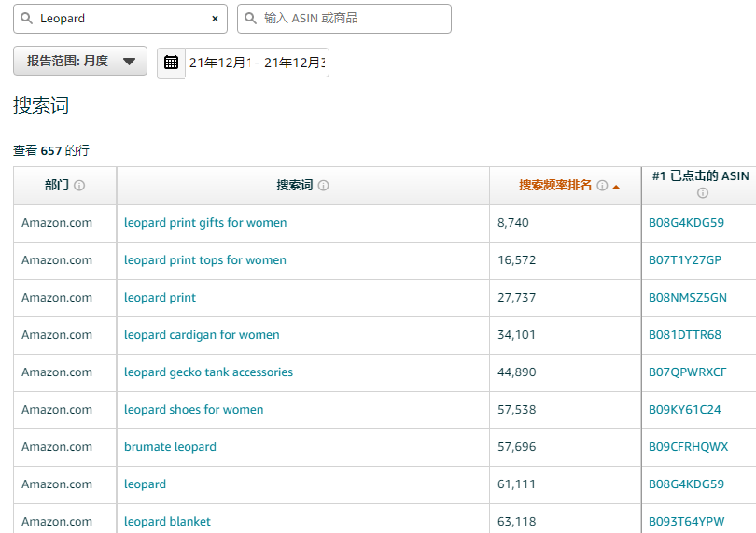Click the magnifier icon in the ASIN search field
Viewport: 756px width, 533px height.
click(x=250, y=19)
